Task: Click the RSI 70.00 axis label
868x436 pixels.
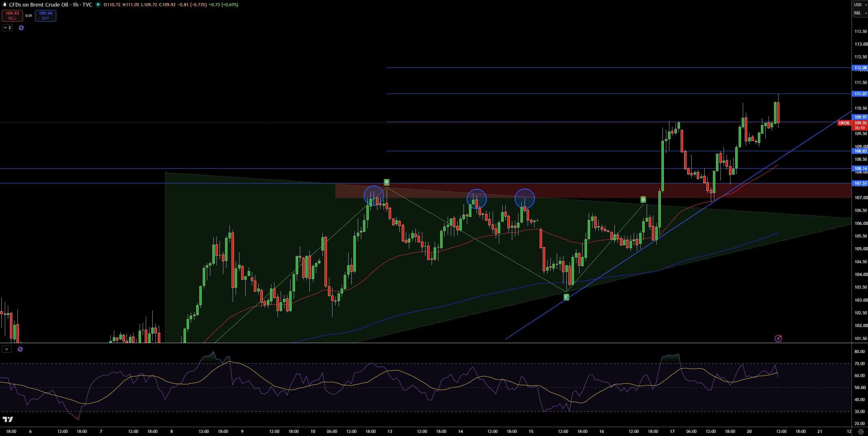Action: tap(859, 364)
